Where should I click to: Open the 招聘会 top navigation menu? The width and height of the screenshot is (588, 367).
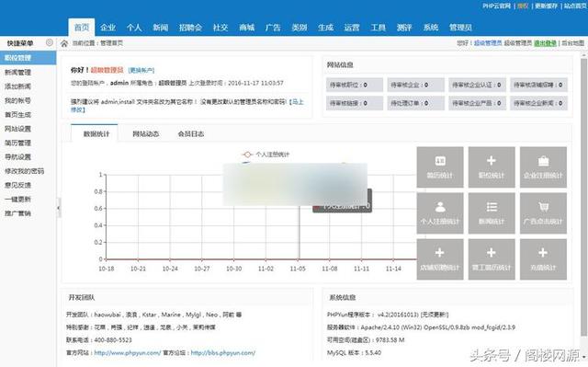click(190, 28)
